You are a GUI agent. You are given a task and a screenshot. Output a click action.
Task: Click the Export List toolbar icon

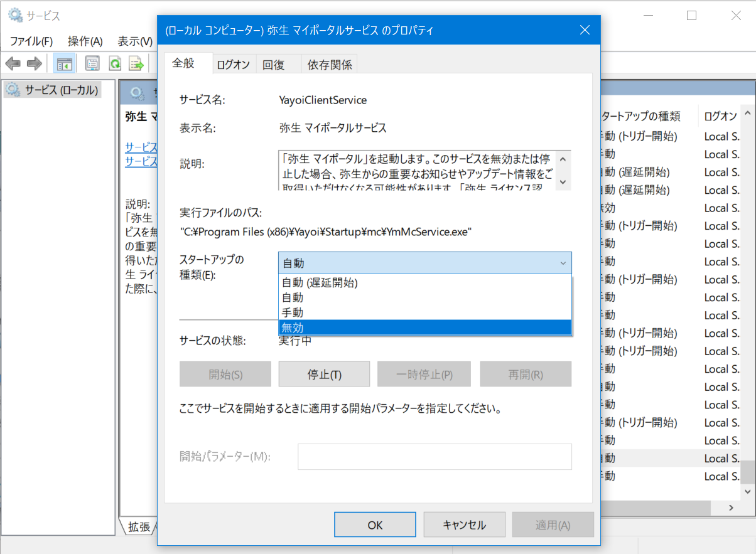click(x=136, y=63)
